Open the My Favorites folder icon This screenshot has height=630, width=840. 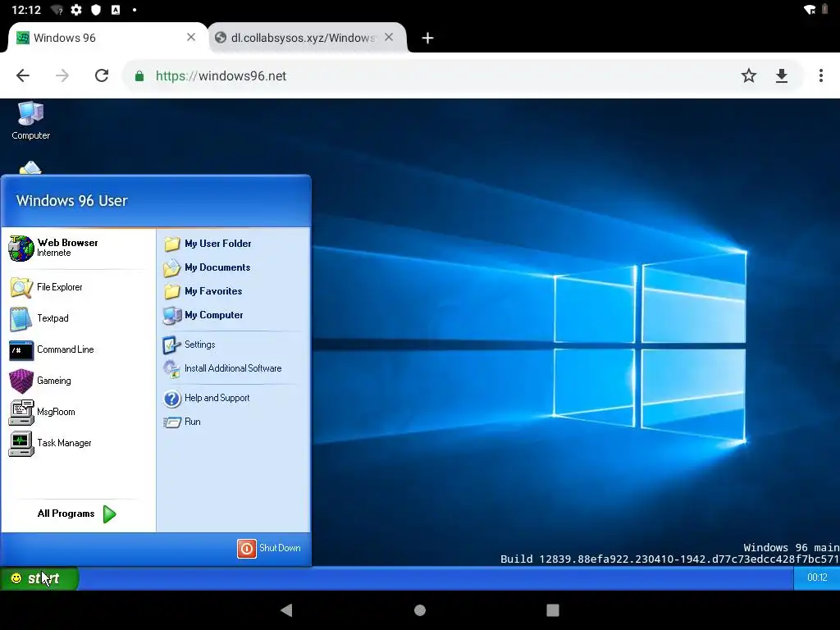pyautogui.click(x=172, y=291)
